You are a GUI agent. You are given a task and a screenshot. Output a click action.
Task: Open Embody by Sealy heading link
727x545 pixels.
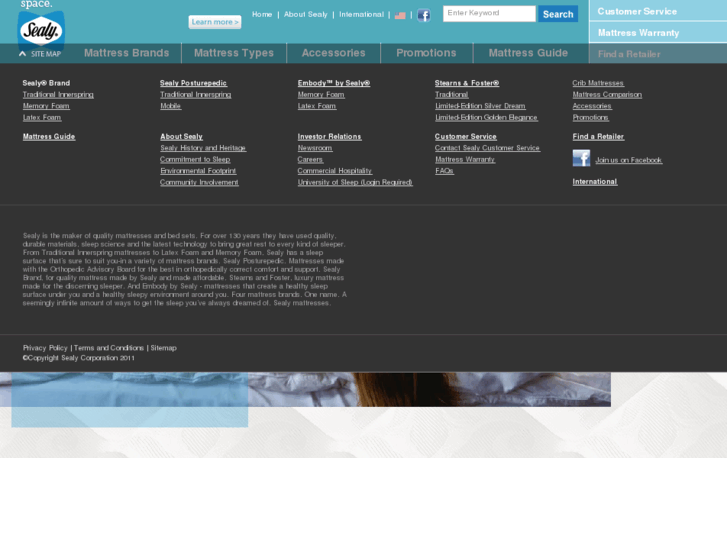click(334, 83)
